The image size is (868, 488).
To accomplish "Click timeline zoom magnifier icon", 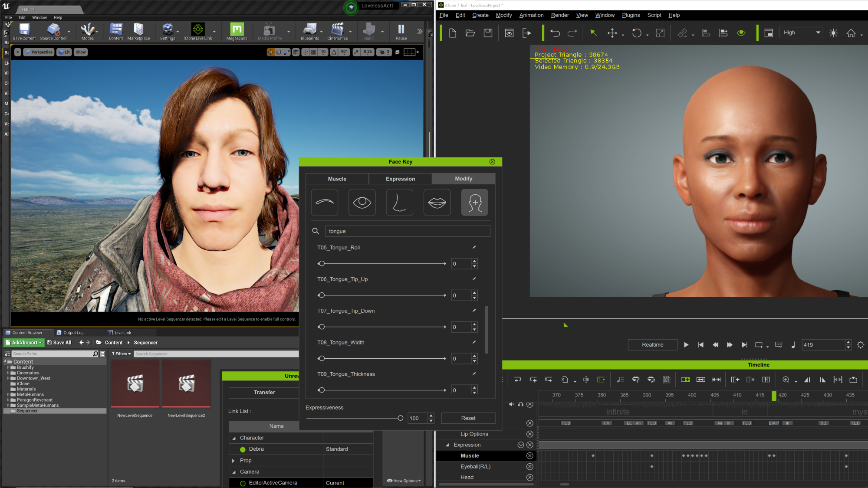I will point(786,380).
